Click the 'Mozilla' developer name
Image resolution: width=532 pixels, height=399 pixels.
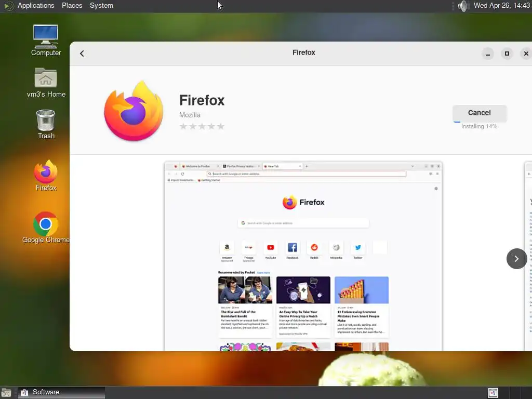[x=190, y=115]
